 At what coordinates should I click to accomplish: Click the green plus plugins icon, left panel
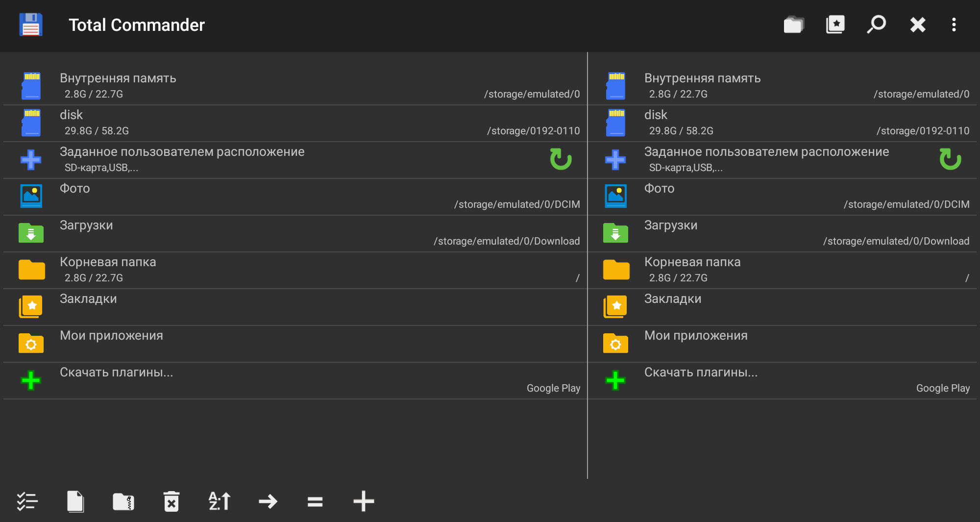click(x=31, y=380)
